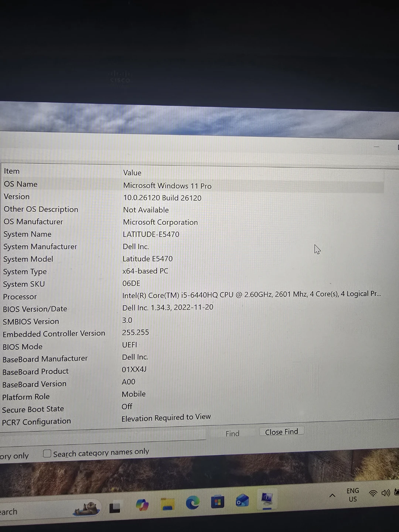The height and width of the screenshot is (532, 399).
Task: Select the System Model row
Action: 192,259
